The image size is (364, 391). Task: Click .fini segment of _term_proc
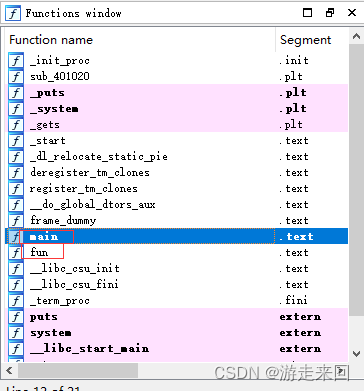[293, 300]
